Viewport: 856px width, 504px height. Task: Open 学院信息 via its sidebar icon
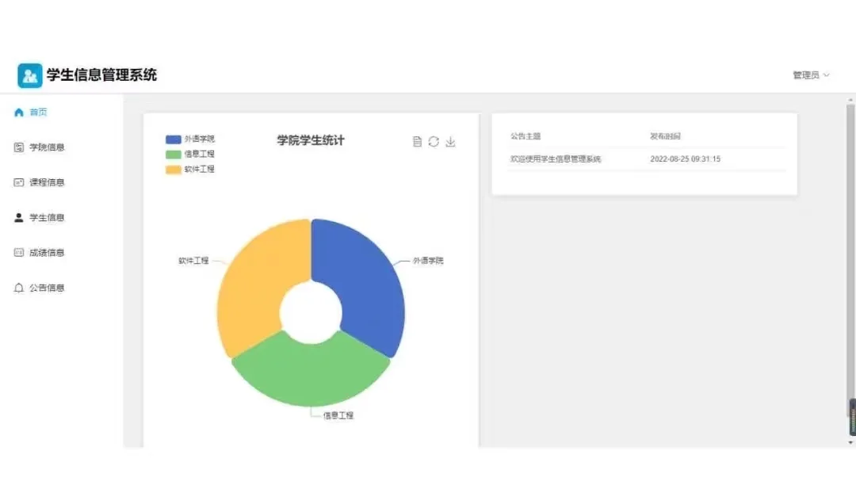click(x=19, y=147)
